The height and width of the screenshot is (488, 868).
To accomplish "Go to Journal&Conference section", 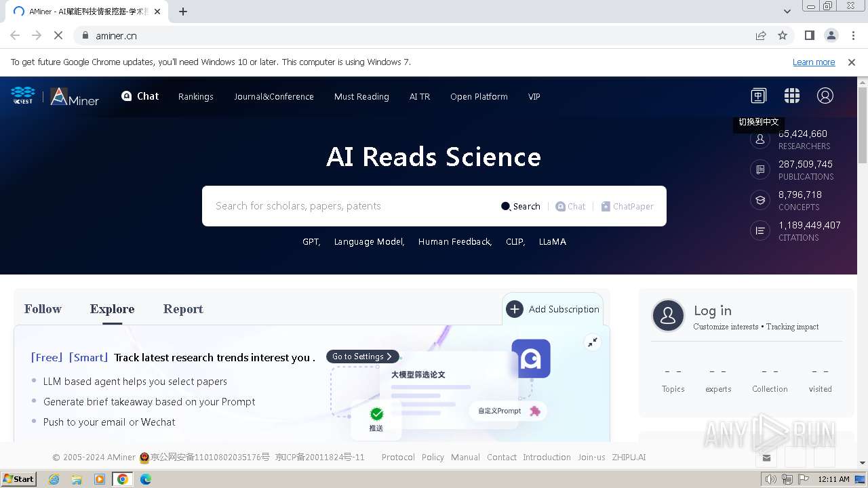I will pos(274,96).
